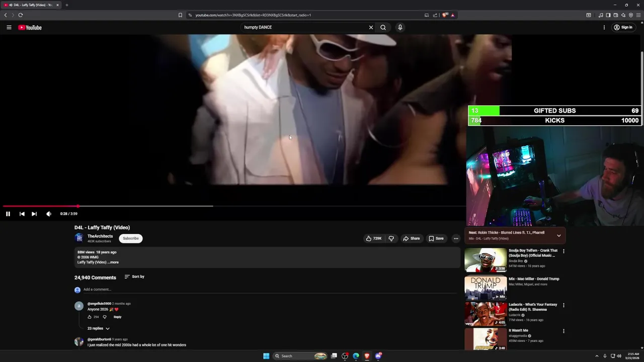The height and width of the screenshot is (362, 644).
Task: Open a new browser tab
Action: (x=67, y=5)
